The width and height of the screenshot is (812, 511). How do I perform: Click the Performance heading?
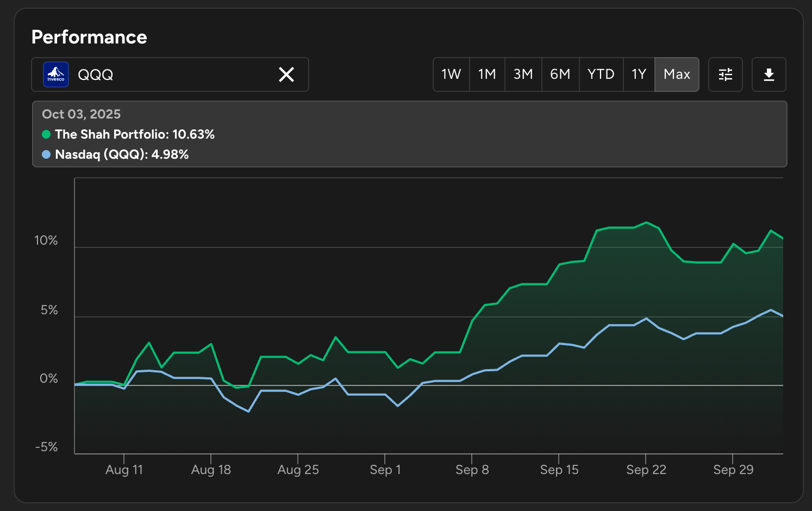tap(89, 37)
